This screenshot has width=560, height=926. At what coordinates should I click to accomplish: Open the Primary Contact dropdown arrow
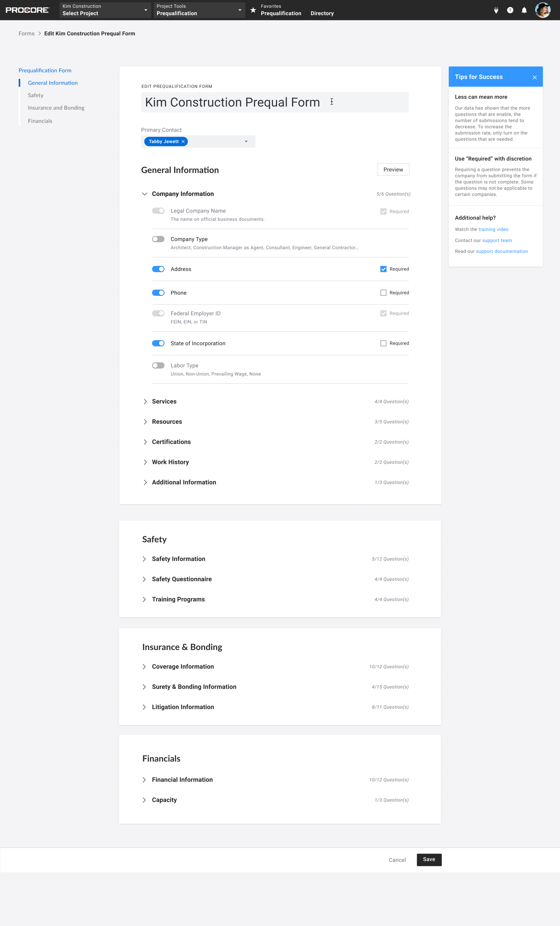(x=246, y=142)
